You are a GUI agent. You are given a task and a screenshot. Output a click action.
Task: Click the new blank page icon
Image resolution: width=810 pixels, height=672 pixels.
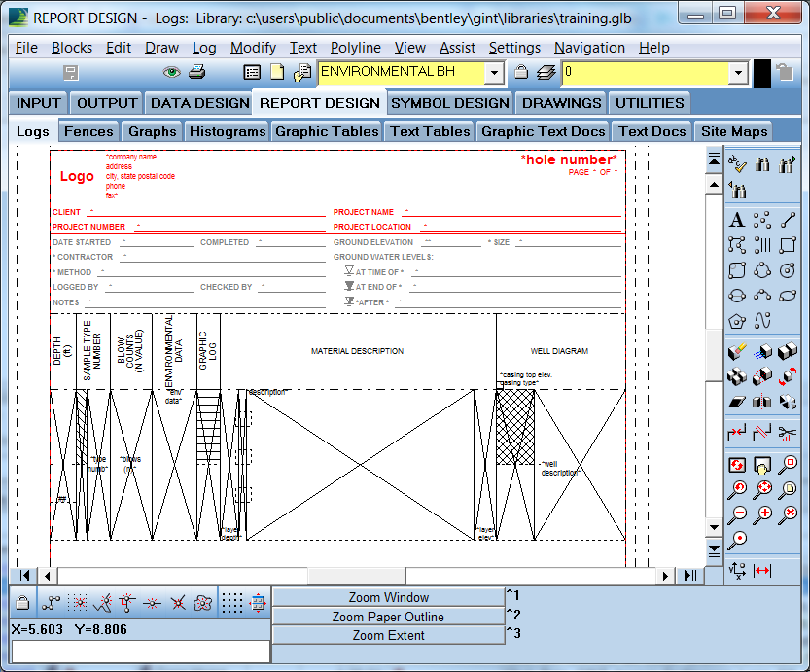coord(277,72)
